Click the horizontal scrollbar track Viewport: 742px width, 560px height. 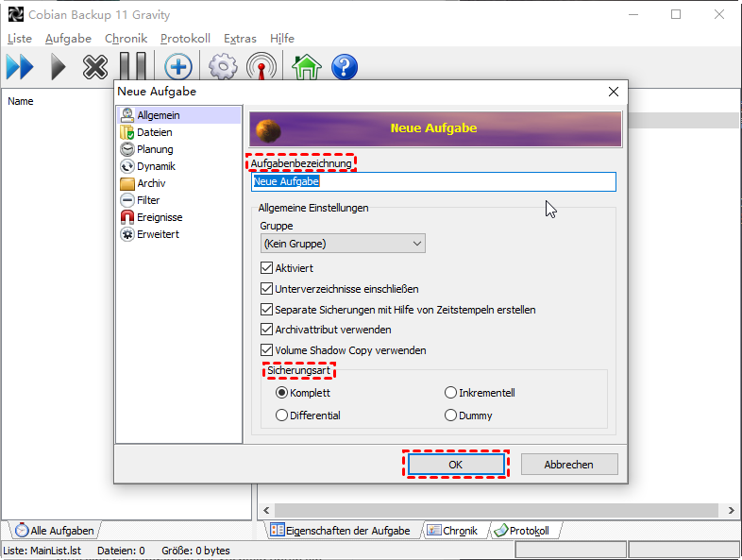pos(497,510)
